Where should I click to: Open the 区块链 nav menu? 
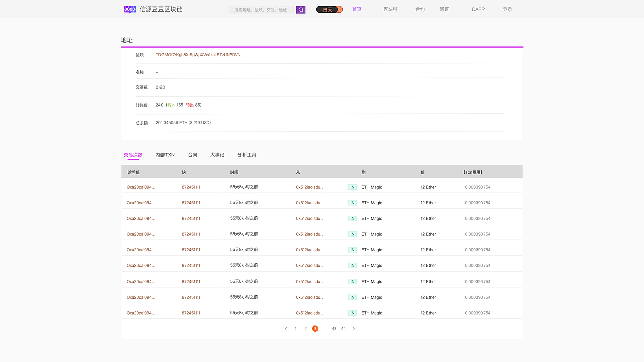391,10
